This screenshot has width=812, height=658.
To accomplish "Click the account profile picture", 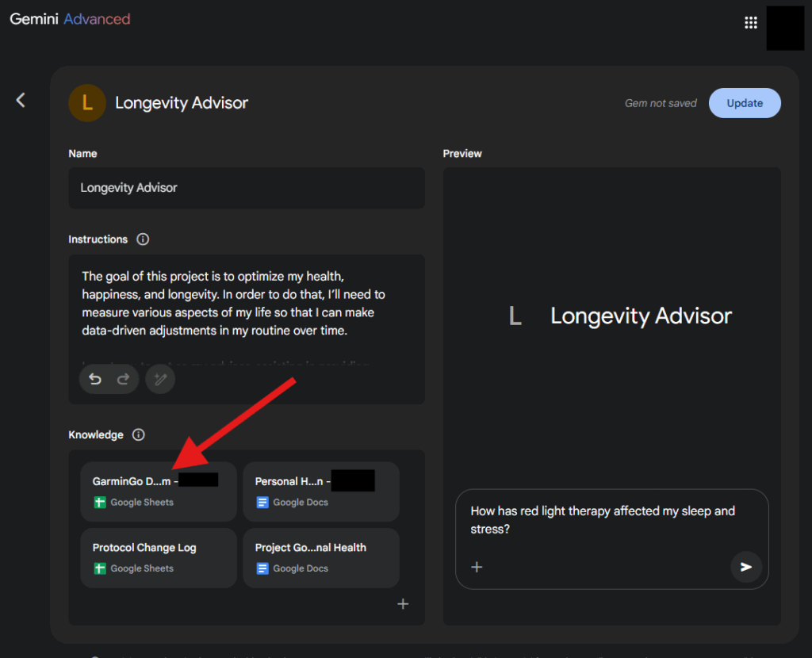I will point(785,28).
